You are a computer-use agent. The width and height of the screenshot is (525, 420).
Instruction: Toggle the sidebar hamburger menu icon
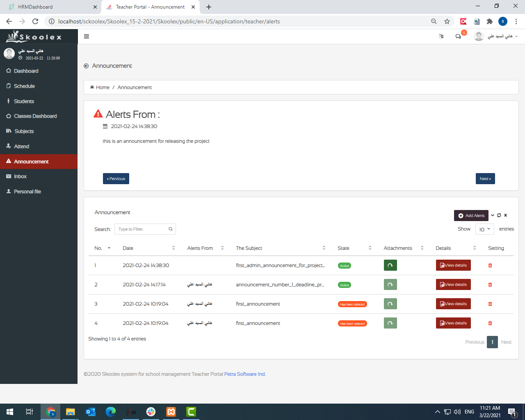(x=86, y=37)
